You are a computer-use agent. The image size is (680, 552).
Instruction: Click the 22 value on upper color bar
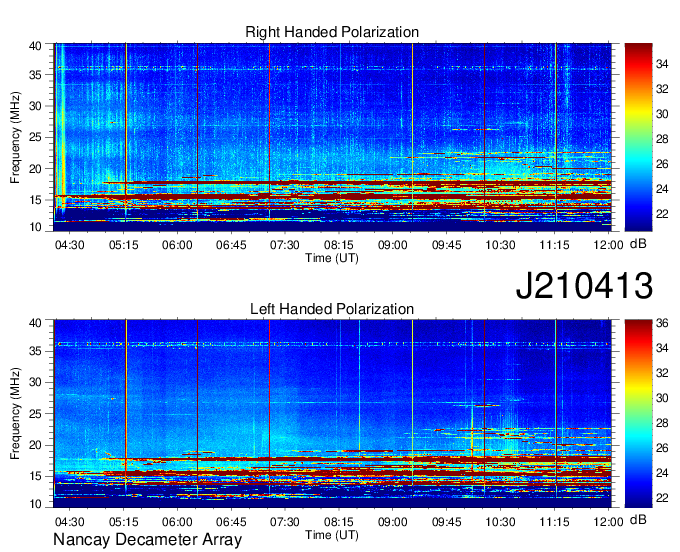pos(662,214)
